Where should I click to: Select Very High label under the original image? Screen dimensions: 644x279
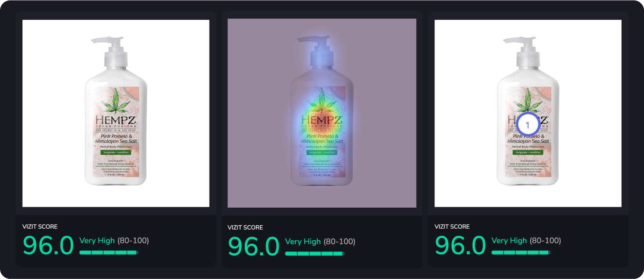[97, 241]
